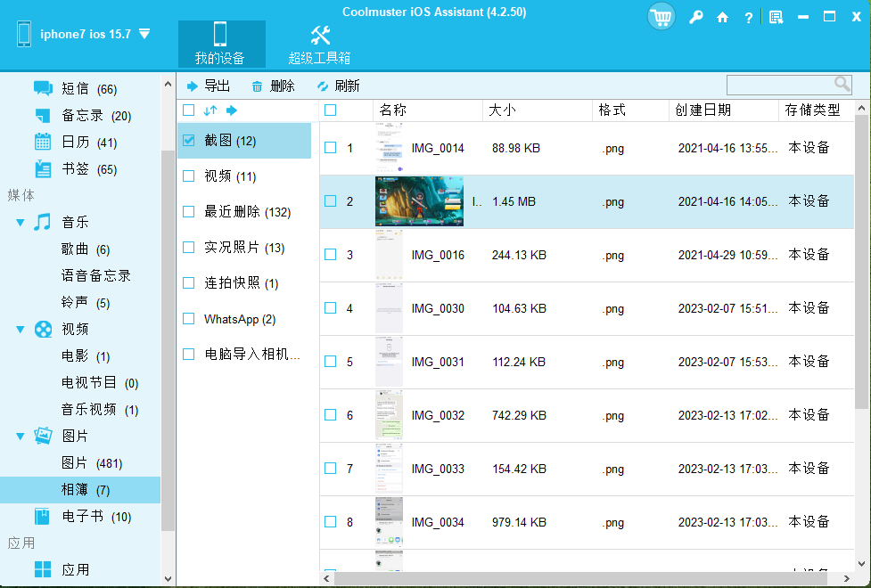Click the question mark help icon
This screenshot has height=588, width=871.
pos(748,17)
